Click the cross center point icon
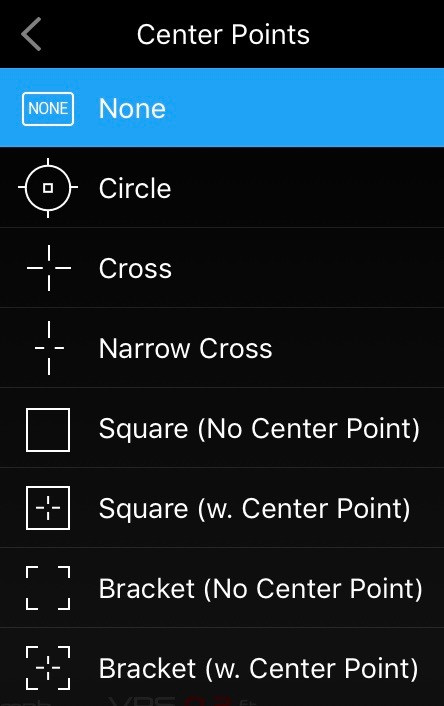The width and height of the screenshot is (444, 706). (x=49, y=268)
